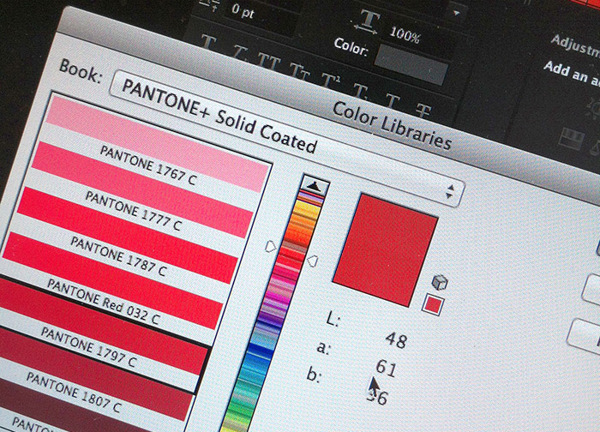Pick the PANTONE 1777 C pink swatch

tap(142, 189)
